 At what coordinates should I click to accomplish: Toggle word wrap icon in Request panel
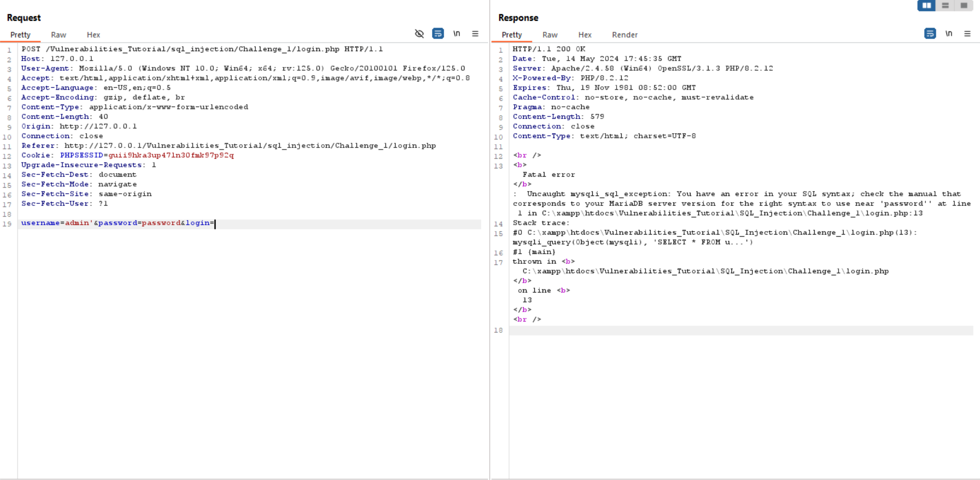coord(438,34)
